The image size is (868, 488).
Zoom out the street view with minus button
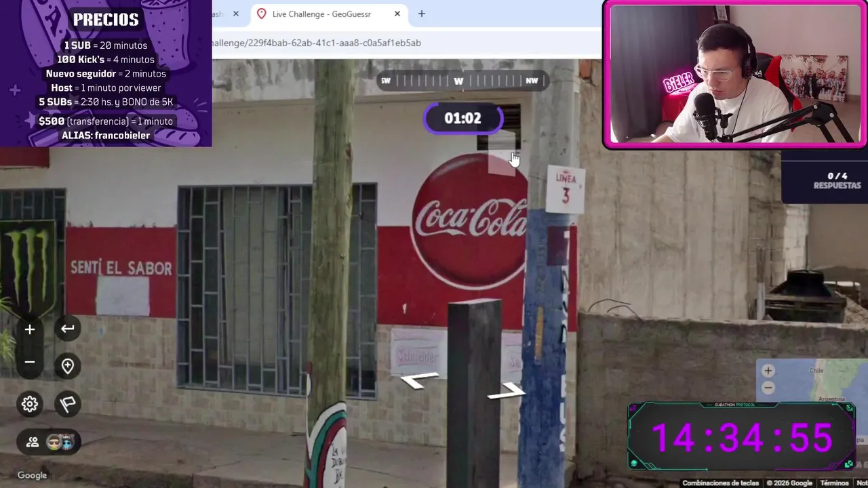pyautogui.click(x=30, y=362)
